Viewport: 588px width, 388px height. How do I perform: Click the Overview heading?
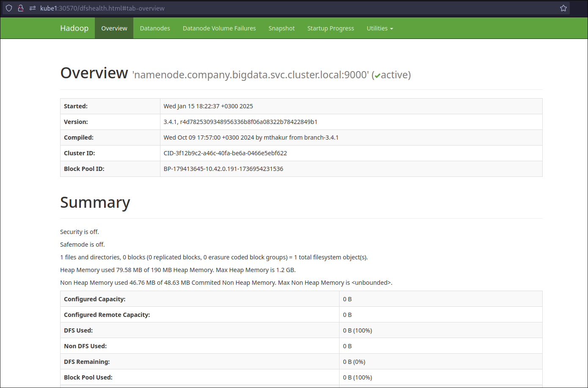[94, 73]
